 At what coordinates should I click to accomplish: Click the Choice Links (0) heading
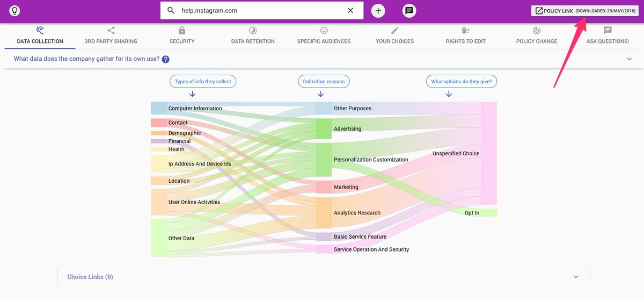pos(90,277)
